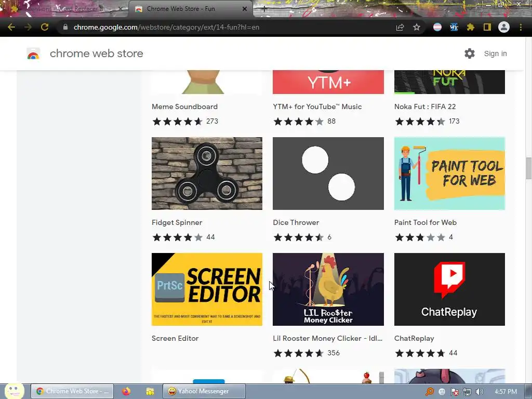This screenshot has height=399, width=532.
Task: Click YTM+ for YouTube Music title
Action: pos(317,107)
